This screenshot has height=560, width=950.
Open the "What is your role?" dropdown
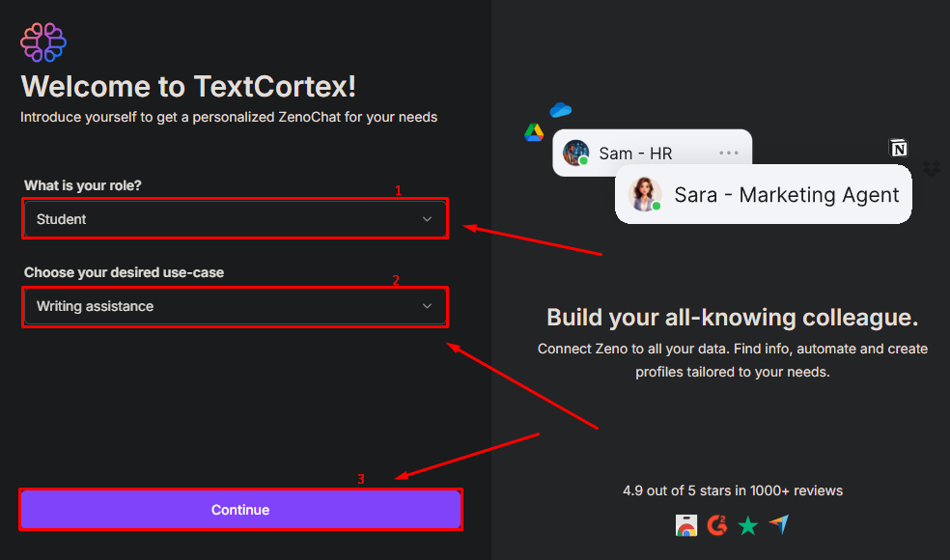pos(235,219)
